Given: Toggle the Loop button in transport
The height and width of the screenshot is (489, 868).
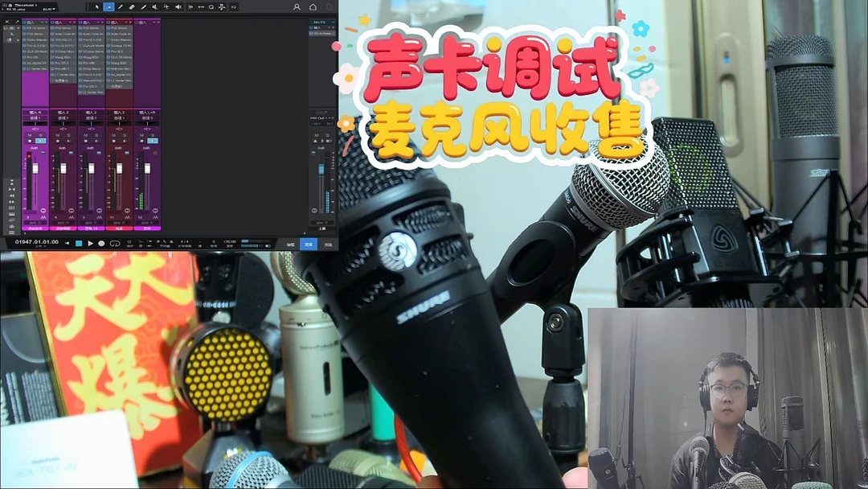Looking at the screenshot, I should pos(115,243).
